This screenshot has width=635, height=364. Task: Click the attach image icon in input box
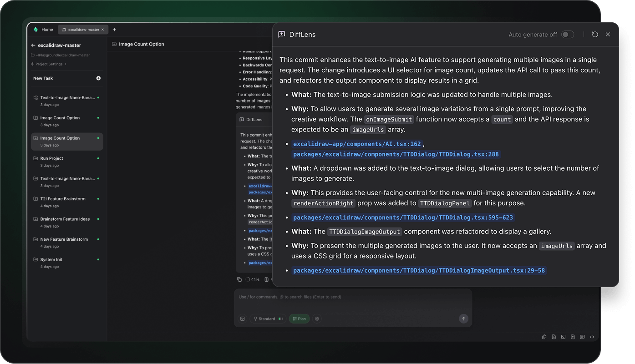pyautogui.click(x=243, y=319)
